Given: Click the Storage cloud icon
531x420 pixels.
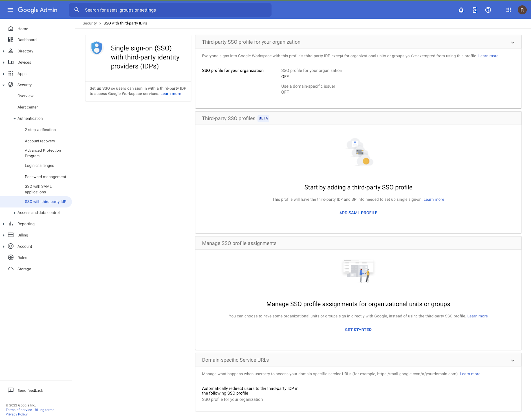Looking at the screenshot, I should (11, 269).
